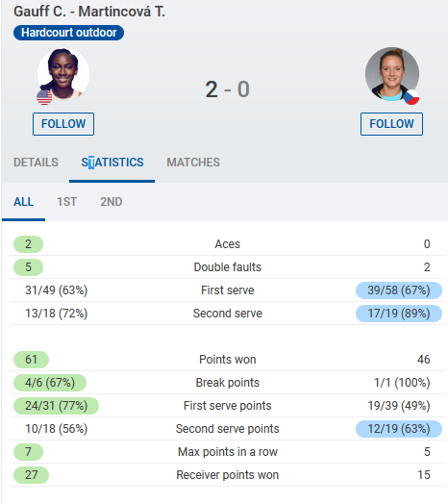This screenshot has width=448, height=504.
Task: Click the Gauff C. - Martincová T. title
Action: pyautogui.click(x=89, y=12)
